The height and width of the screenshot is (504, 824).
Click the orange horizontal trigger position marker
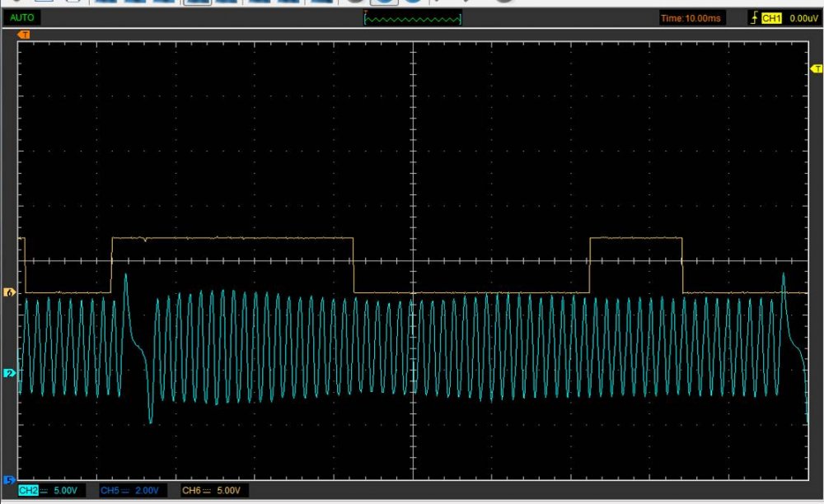tap(25, 35)
